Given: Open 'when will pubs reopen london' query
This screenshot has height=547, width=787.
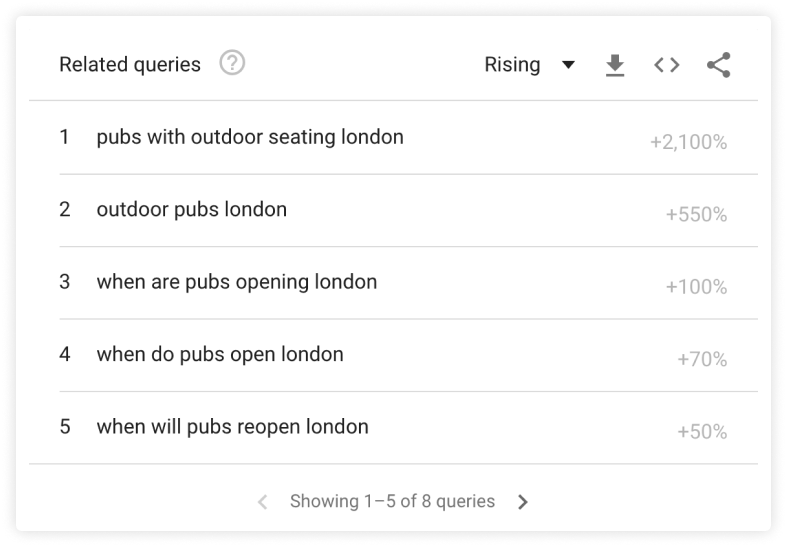Looking at the screenshot, I should coord(232,427).
